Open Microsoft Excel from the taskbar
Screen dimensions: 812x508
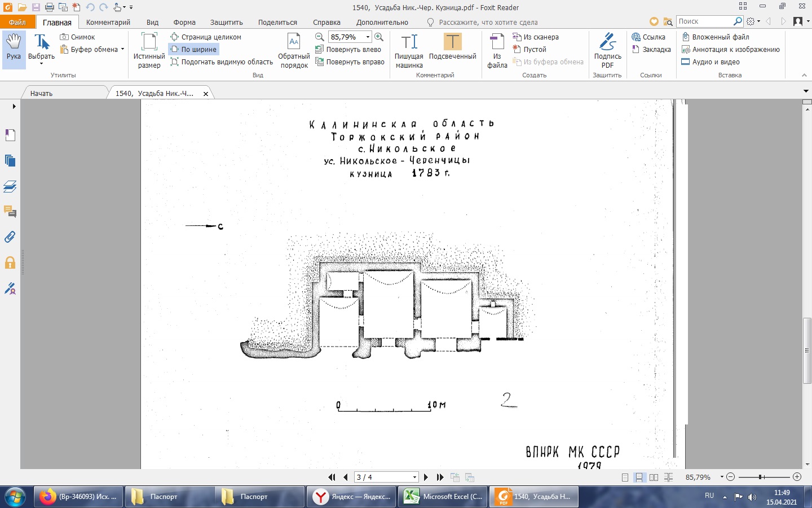coord(443,497)
